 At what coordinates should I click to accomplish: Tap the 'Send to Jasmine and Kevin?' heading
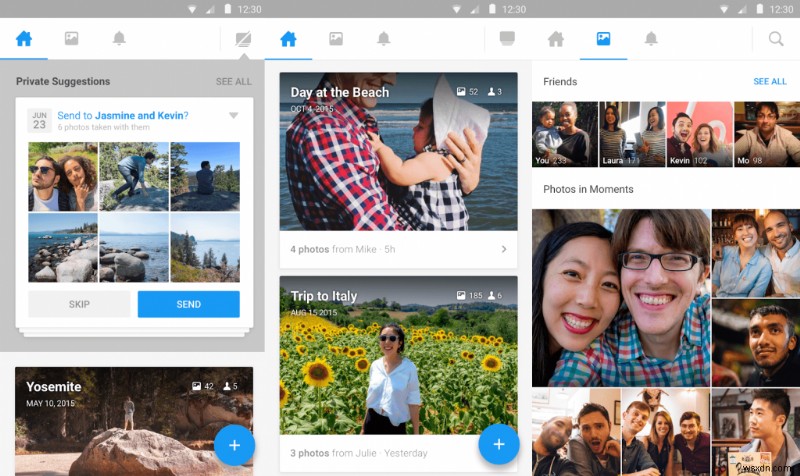pos(122,115)
